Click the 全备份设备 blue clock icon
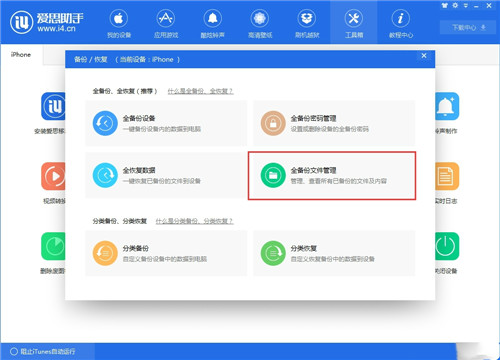500x360 pixels. coord(105,123)
